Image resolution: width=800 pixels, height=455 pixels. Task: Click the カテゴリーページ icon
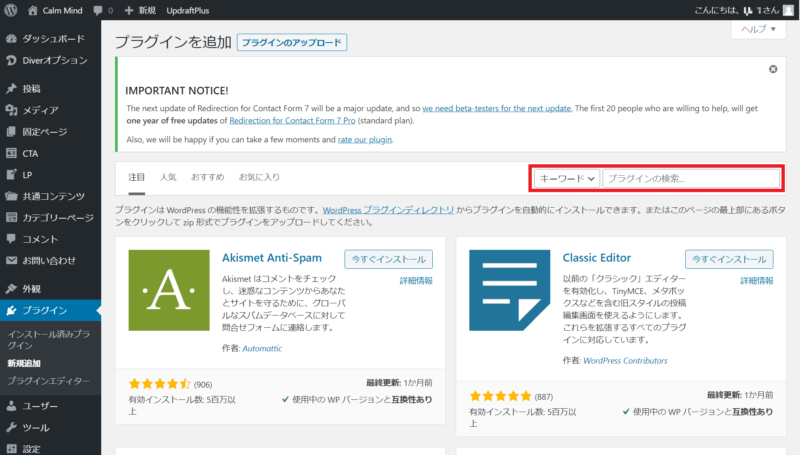pos(11,217)
